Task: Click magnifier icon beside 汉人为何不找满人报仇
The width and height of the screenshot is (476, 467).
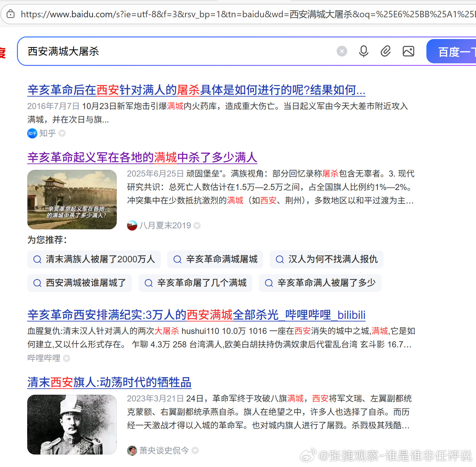Action: tap(280, 259)
